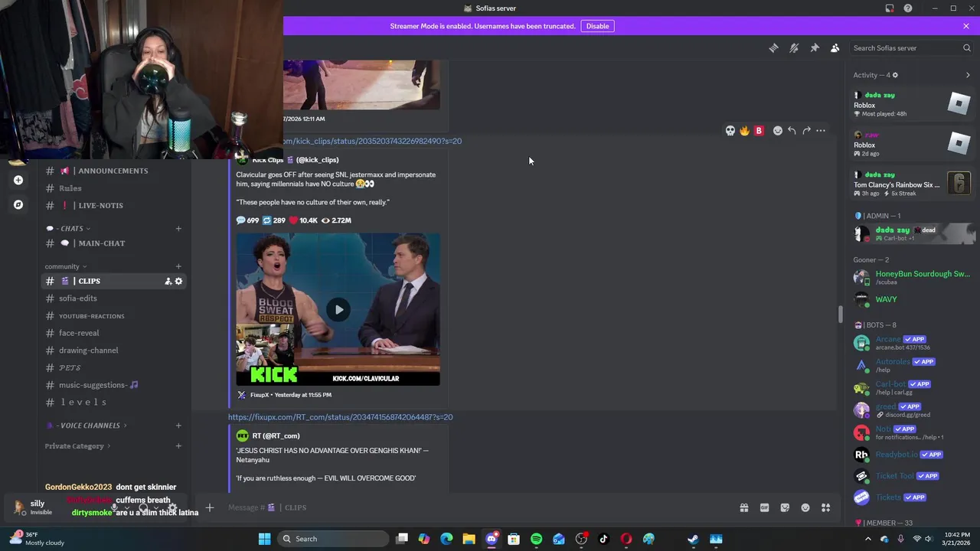Expand the Private Category
The height and width of the screenshot is (551, 980).
(77, 446)
